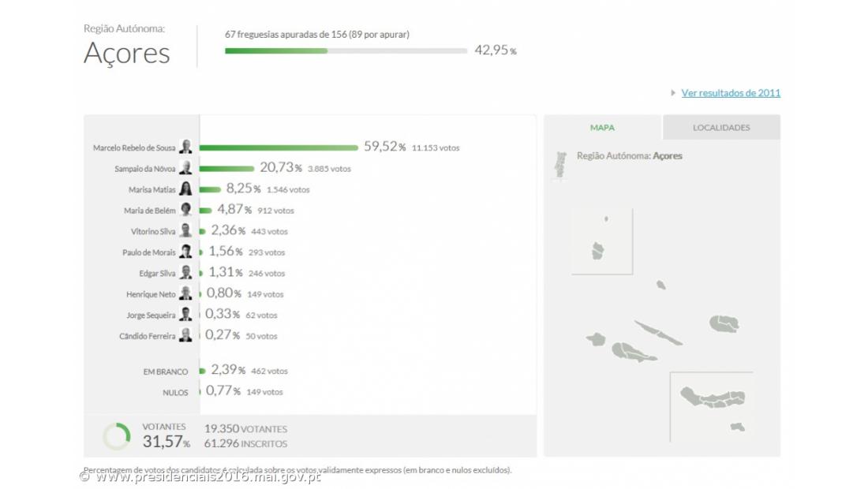Click Edgar Silva's portrait photo
This screenshot has height=489, width=868.
[x=185, y=273]
